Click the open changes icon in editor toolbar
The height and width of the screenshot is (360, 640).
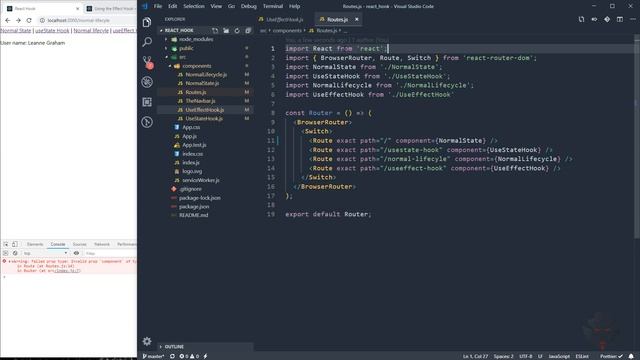point(581,19)
